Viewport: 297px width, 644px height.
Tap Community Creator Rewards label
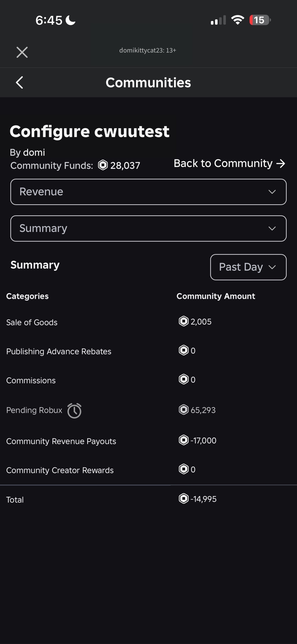pyautogui.click(x=60, y=470)
